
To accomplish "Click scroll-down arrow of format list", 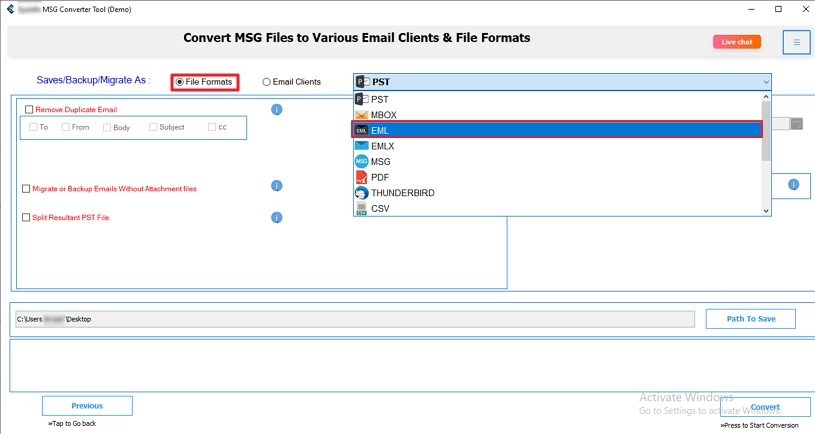I will tap(766, 211).
